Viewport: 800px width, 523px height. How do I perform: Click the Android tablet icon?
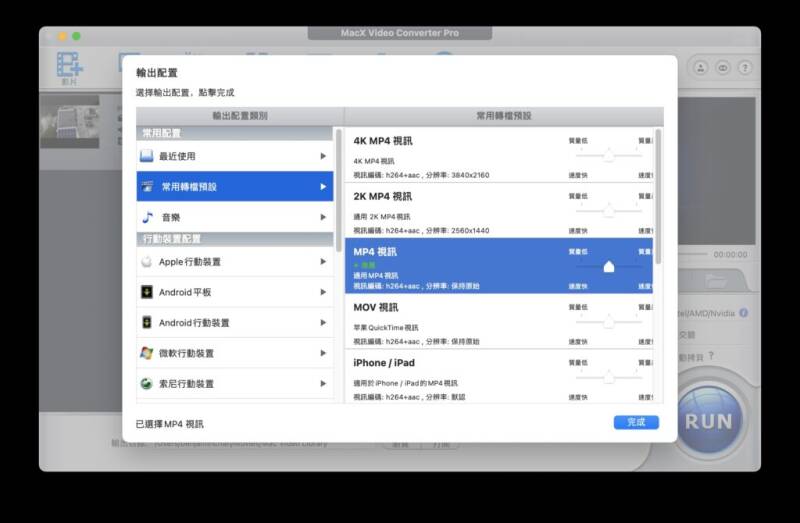pyautogui.click(x=146, y=292)
